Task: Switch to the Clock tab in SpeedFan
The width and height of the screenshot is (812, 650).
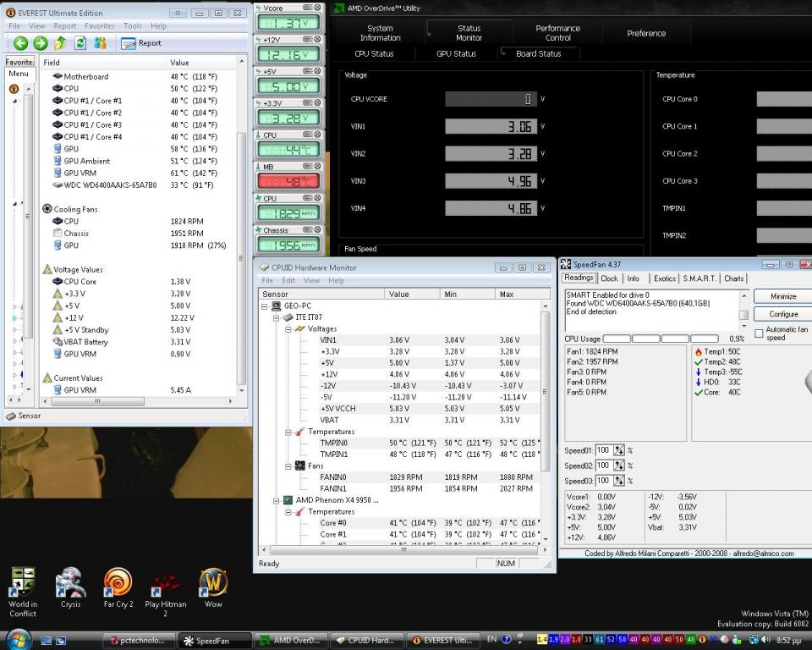Action: tap(609, 278)
